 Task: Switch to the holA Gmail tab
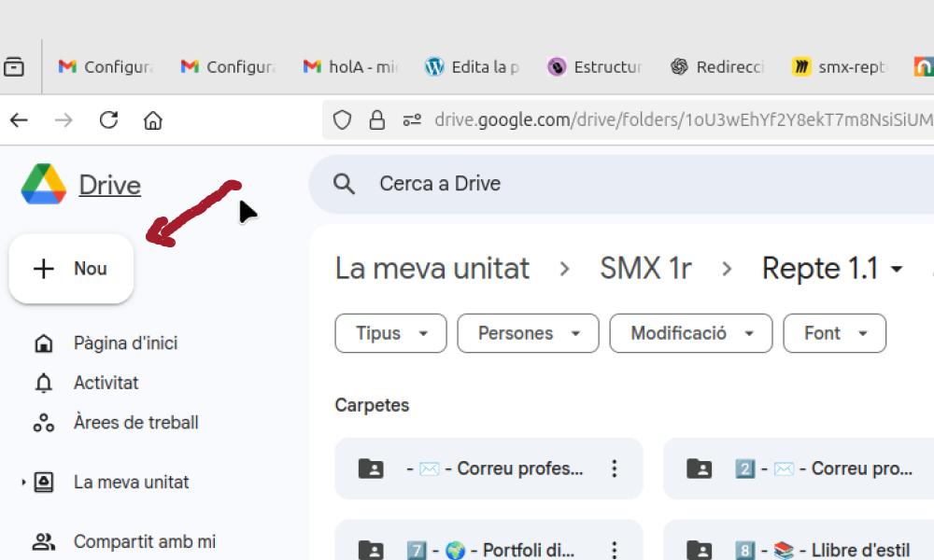350,66
